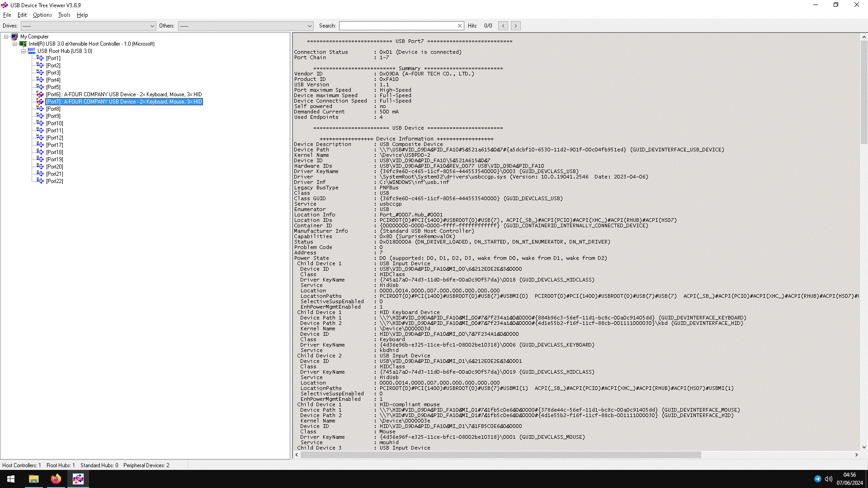Open the Tools menu
Screen dimensions: 868x488
[64, 15]
